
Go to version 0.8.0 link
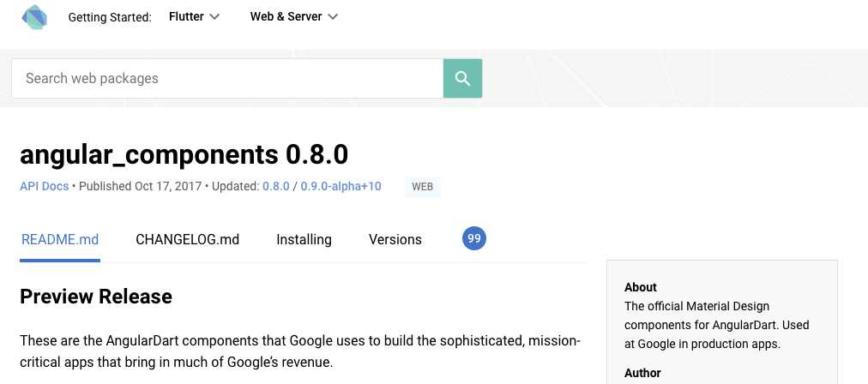coord(275,186)
